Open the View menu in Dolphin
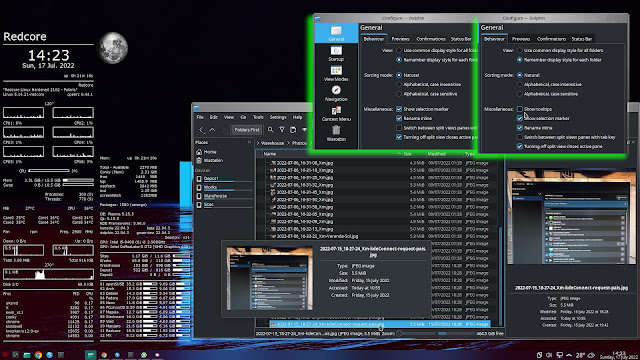This screenshot has width=640, height=360. tap(229, 117)
